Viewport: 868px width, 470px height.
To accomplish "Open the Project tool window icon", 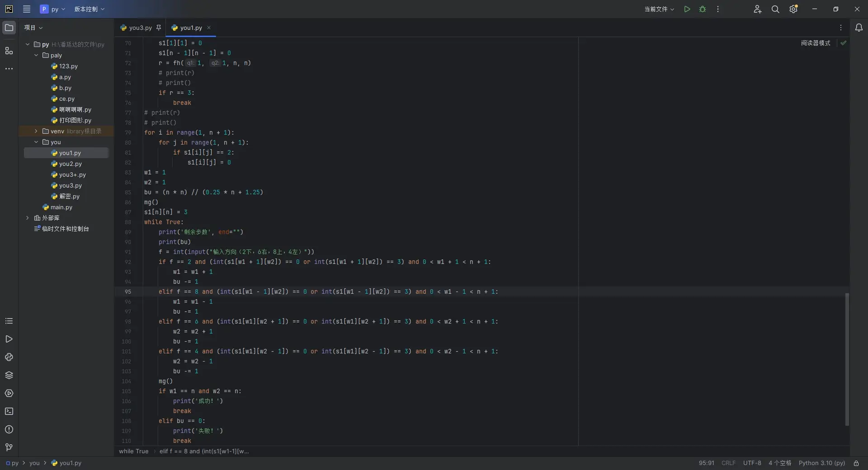I will (9, 28).
